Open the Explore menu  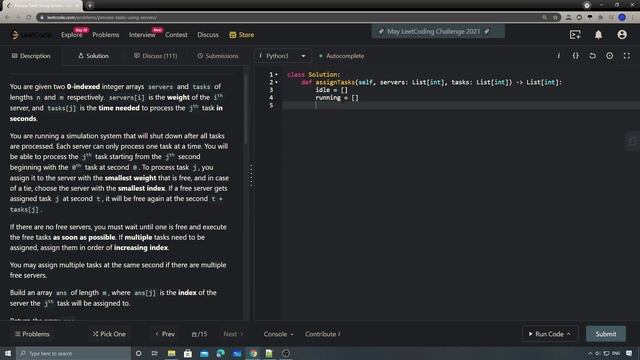(72, 35)
